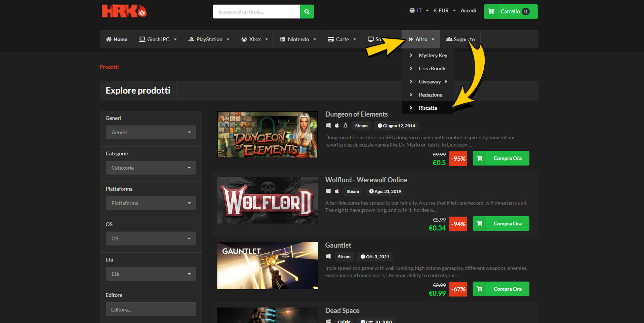
Task: Click the HRK logo
Action: (124, 11)
